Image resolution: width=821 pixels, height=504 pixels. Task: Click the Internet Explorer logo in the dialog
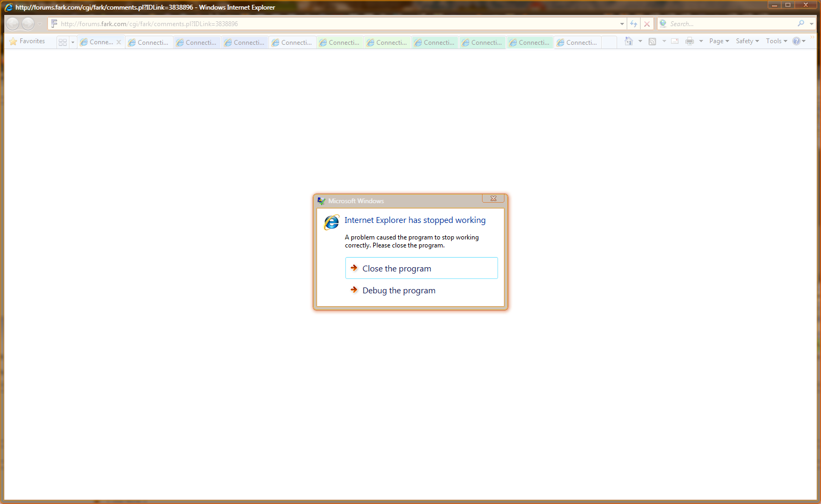coord(331,222)
